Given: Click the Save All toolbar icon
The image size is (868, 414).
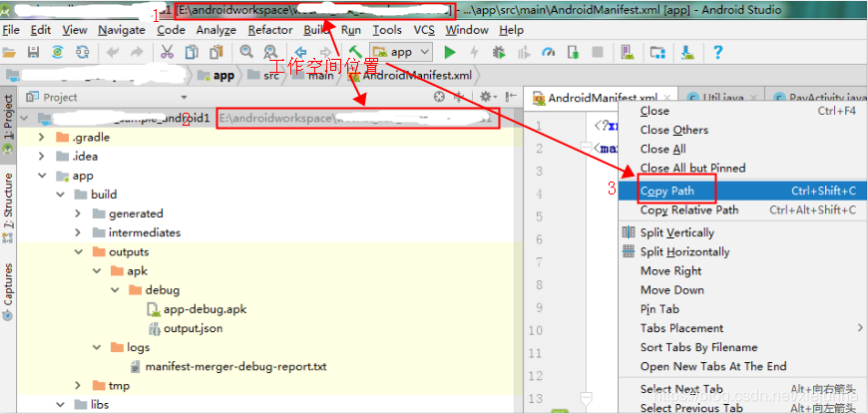Looking at the screenshot, I should [33, 53].
